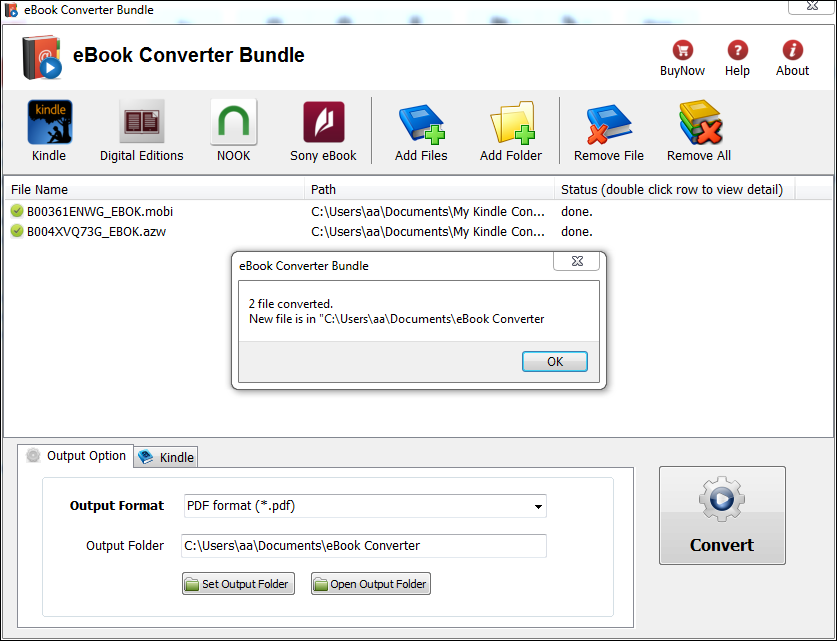The width and height of the screenshot is (837, 641).
Task: Click path of B004XVQ73G_EBOK.azw row
Action: (x=428, y=232)
